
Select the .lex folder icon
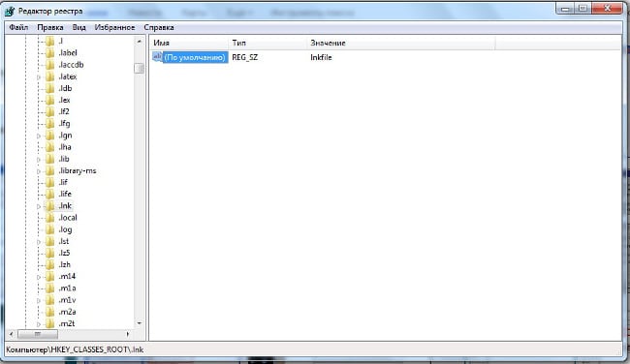pyautogui.click(x=49, y=100)
